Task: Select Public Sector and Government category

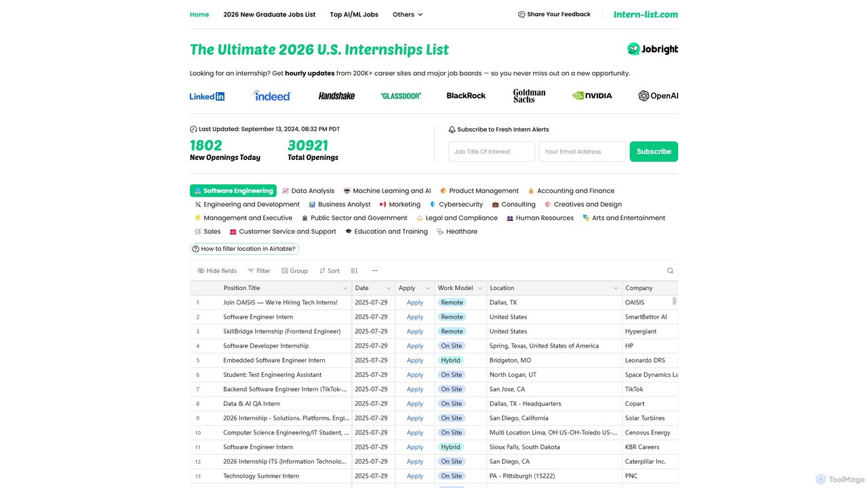Action: coord(354,218)
